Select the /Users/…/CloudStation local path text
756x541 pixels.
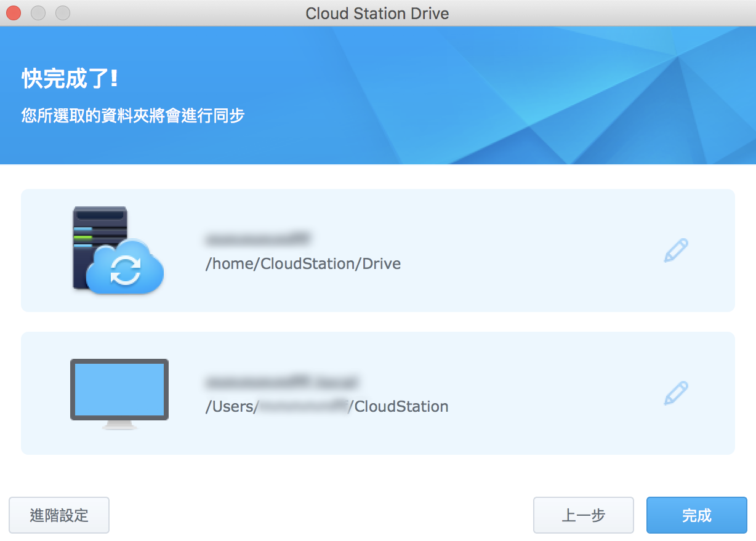(326, 407)
